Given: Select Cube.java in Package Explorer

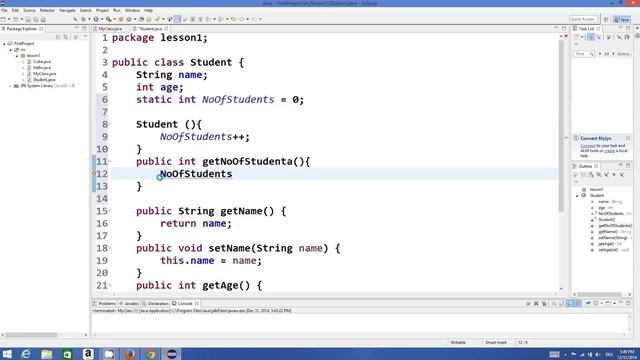Looking at the screenshot, I should (42, 62).
